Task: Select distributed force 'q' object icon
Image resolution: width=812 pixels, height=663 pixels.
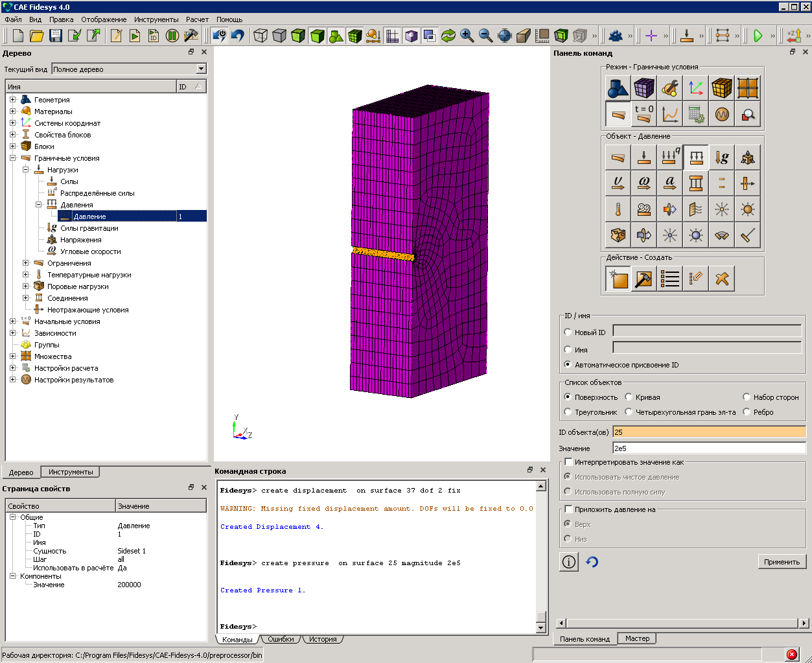Action: [670, 157]
